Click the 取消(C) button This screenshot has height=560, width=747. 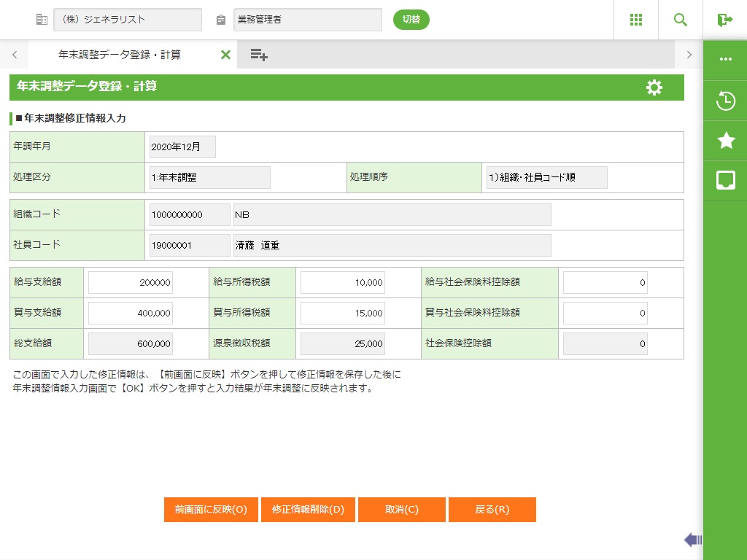click(x=402, y=510)
